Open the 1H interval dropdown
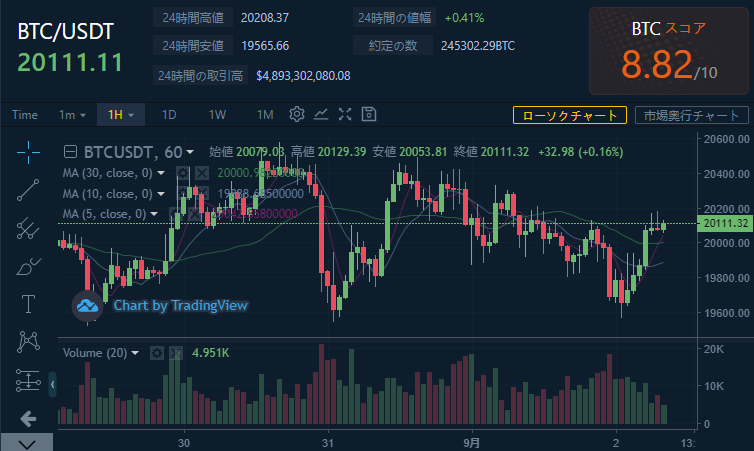 click(121, 114)
